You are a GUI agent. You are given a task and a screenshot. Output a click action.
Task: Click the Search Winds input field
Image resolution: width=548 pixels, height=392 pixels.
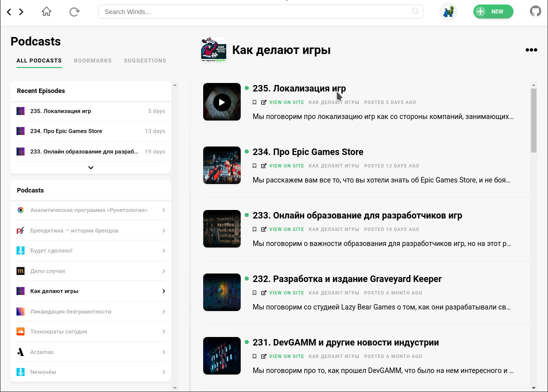(x=261, y=11)
